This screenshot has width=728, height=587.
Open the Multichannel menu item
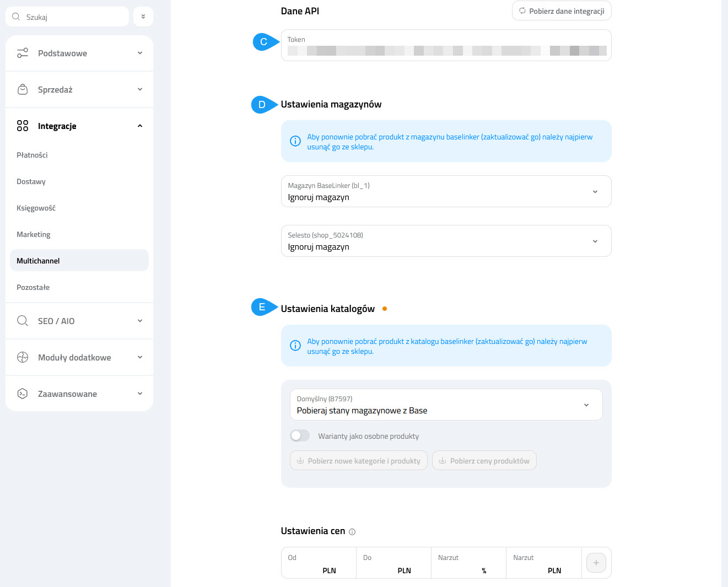click(x=38, y=260)
